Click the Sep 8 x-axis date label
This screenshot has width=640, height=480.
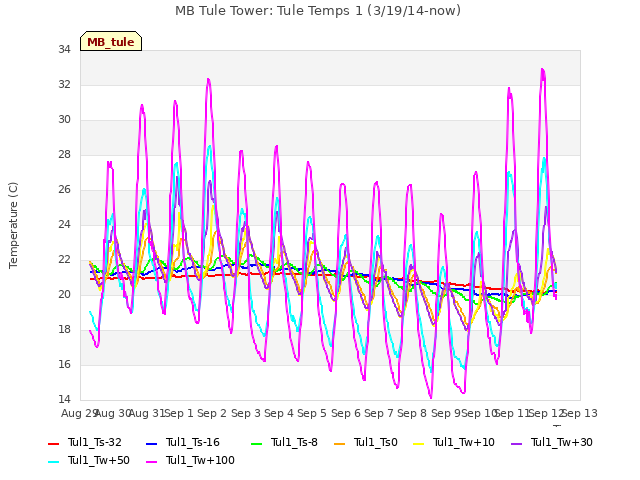point(412,413)
